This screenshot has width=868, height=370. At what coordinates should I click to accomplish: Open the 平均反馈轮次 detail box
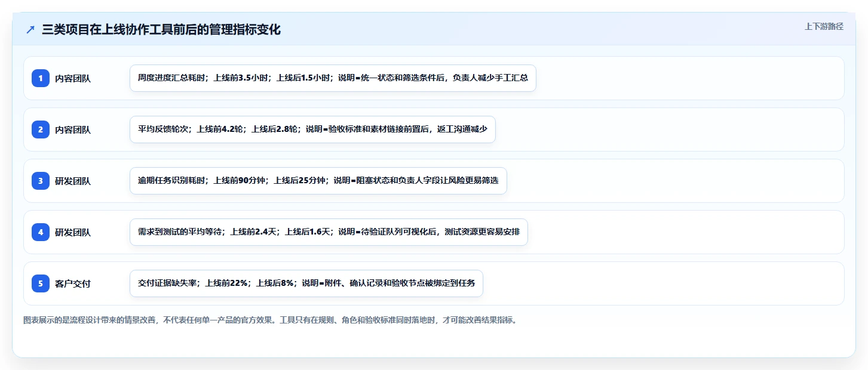[312, 129]
